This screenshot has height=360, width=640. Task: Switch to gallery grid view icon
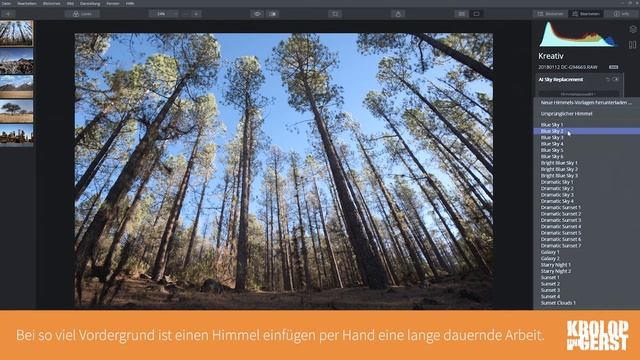[461, 14]
